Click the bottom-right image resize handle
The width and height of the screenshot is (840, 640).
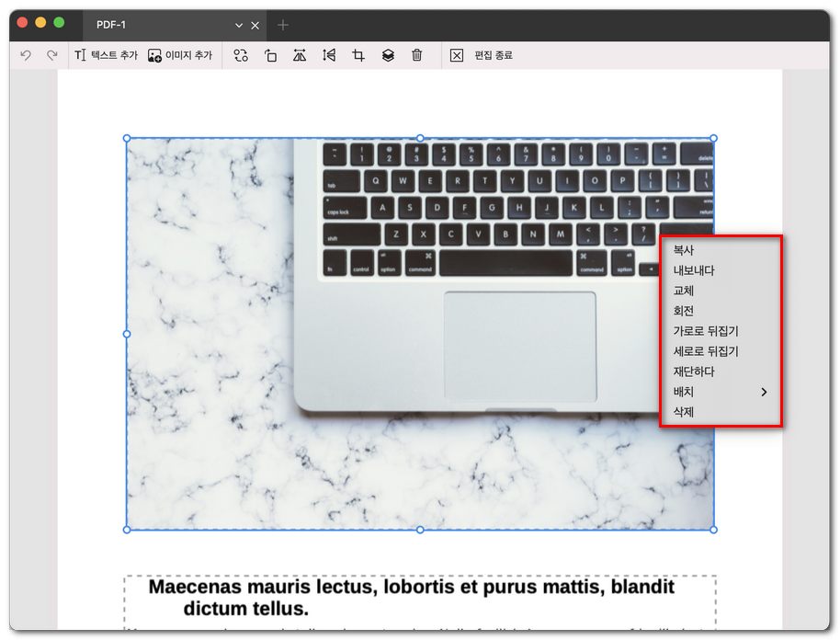713,530
